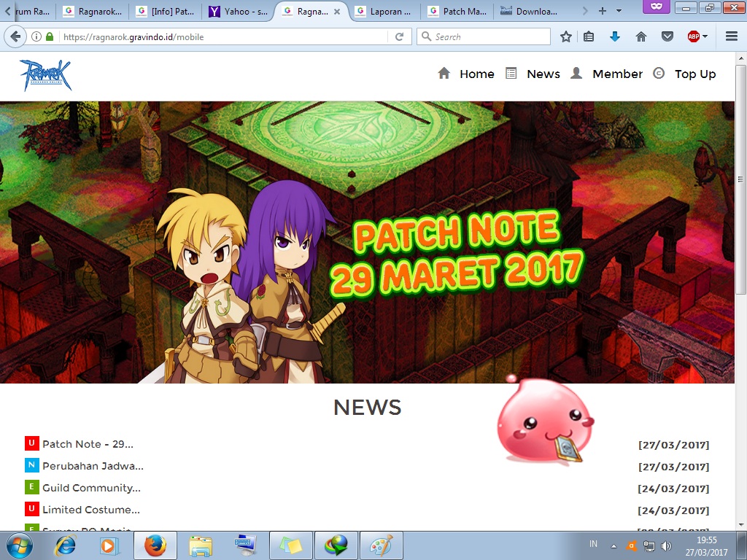
Task: Close the active Ragna... tab
Action: 337,12
